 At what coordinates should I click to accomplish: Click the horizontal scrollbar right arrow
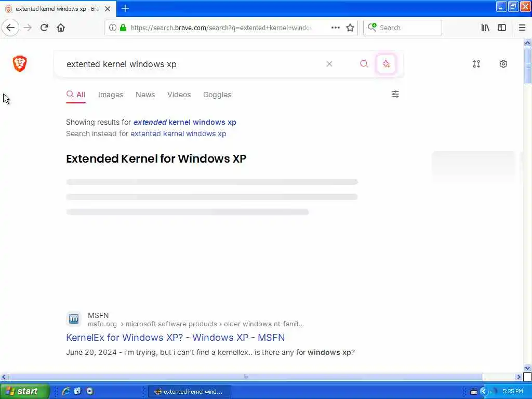click(518, 377)
